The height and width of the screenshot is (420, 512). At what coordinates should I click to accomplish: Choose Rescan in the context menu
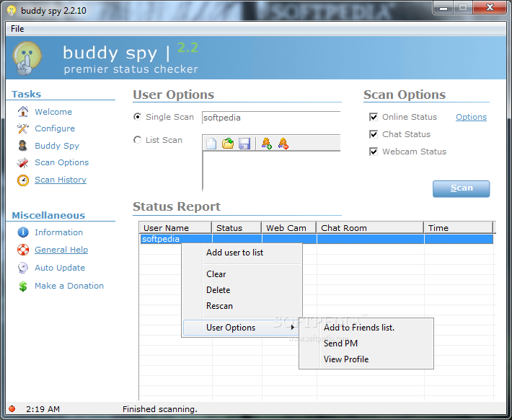click(x=242, y=306)
